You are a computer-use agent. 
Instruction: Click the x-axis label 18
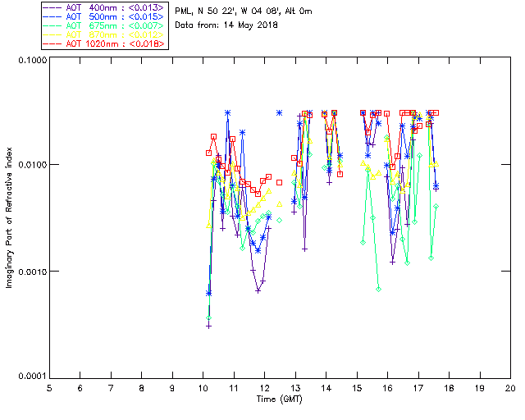point(449,388)
